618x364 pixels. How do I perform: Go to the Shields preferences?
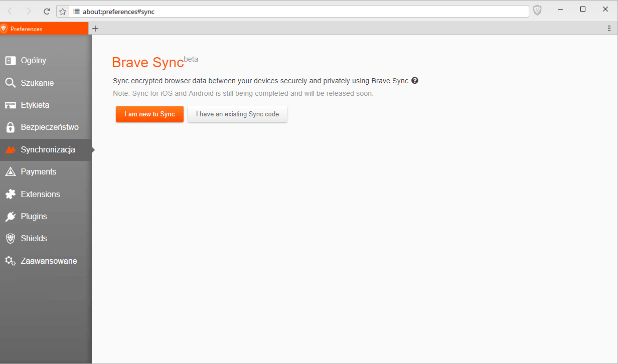pyautogui.click(x=46, y=239)
